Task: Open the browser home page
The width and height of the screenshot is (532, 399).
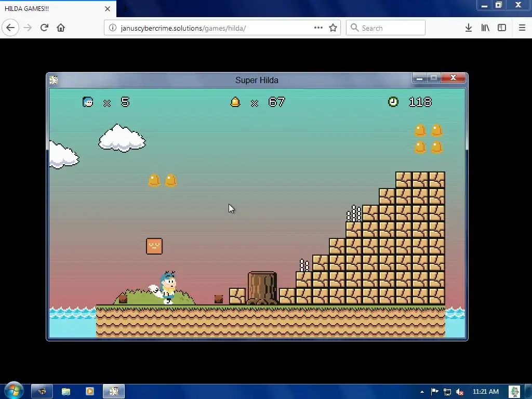Action: (61, 28)
